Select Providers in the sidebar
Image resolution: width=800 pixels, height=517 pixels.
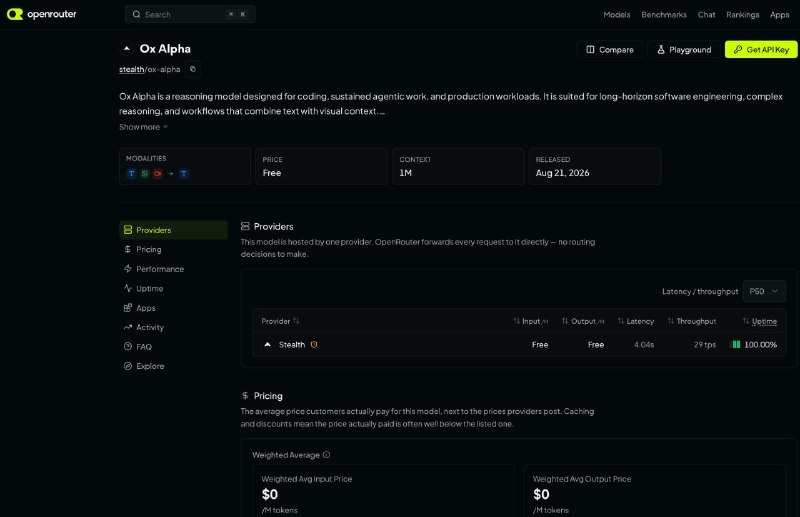pyautogui.click(x=173, y=230)
